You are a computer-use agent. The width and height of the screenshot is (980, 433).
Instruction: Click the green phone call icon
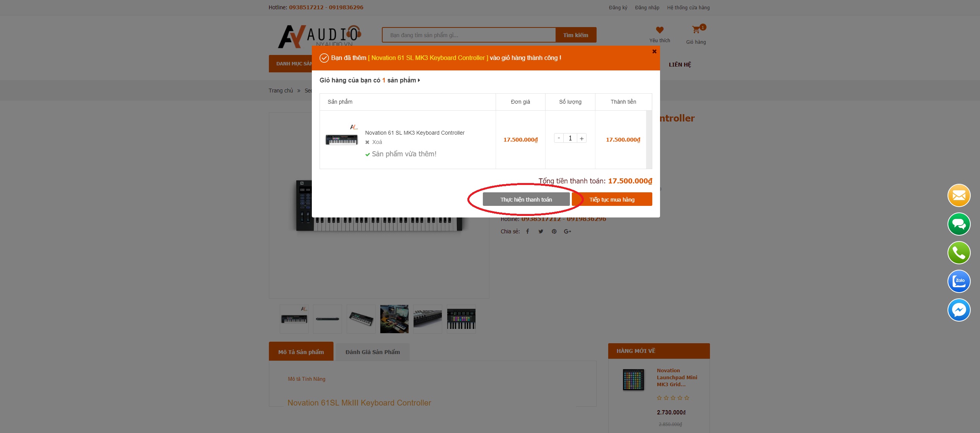[959, 253]
